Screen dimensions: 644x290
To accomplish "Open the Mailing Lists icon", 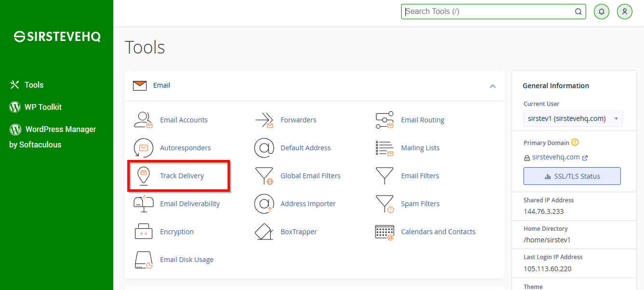I will [x=384, y=148].
